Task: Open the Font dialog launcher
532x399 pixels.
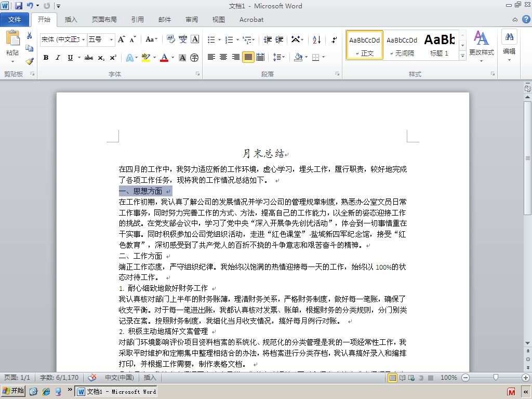Action: click(197, 74)
